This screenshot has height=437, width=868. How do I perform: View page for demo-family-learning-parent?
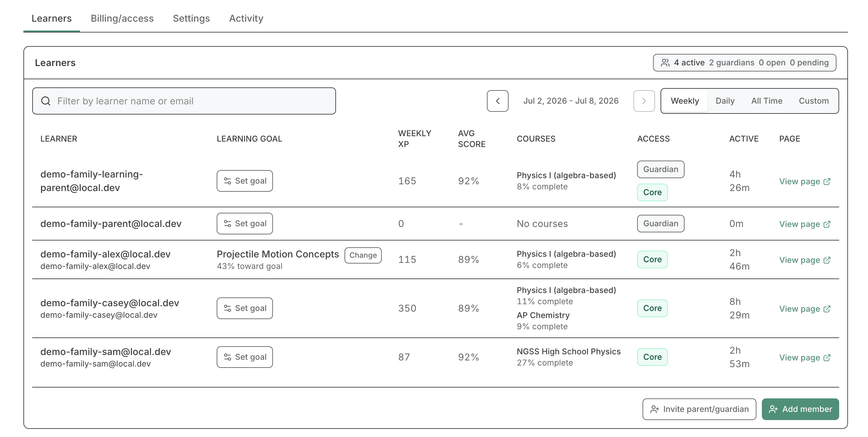click(805, 182)
